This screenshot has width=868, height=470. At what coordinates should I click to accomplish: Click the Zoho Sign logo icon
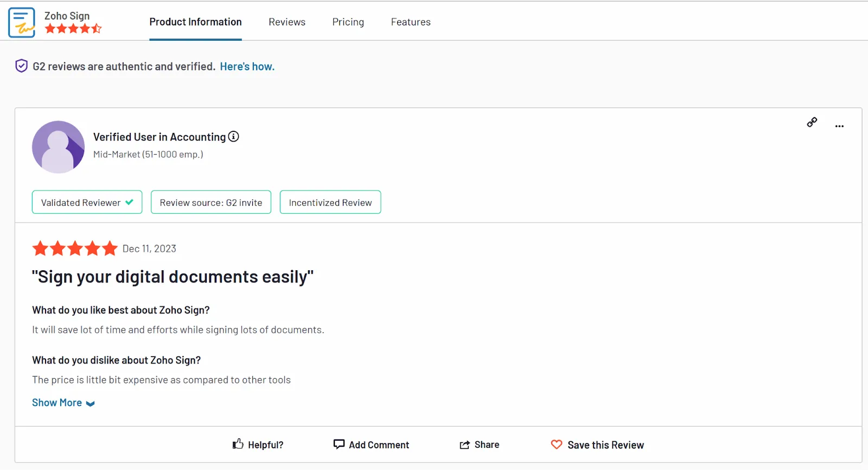[x=22, y=22]
